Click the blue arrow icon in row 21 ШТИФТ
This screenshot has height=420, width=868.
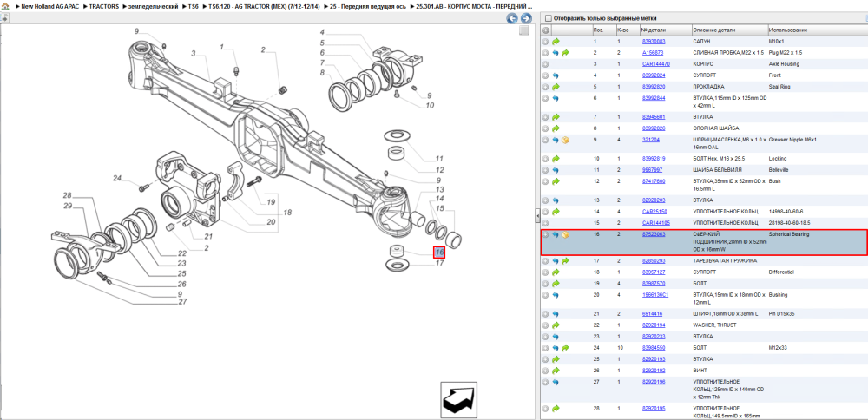point(556,314)
